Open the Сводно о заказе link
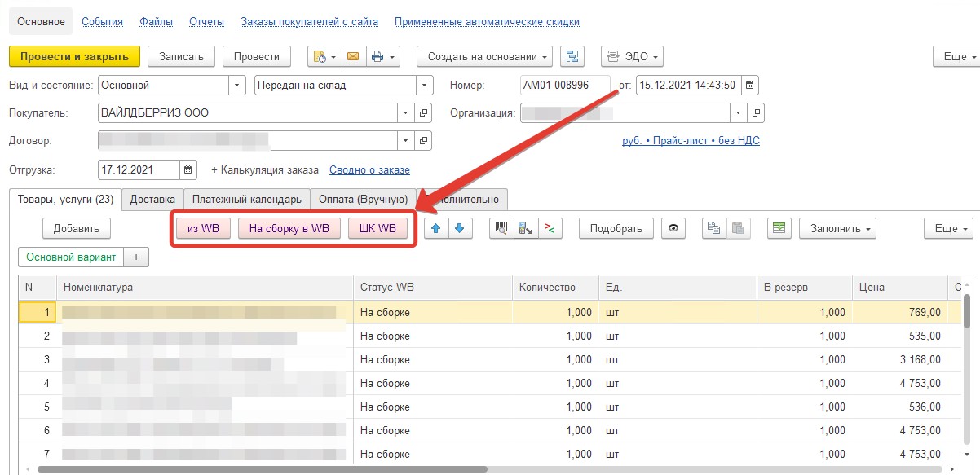The image size is (980, 475). tap(369, 169)
